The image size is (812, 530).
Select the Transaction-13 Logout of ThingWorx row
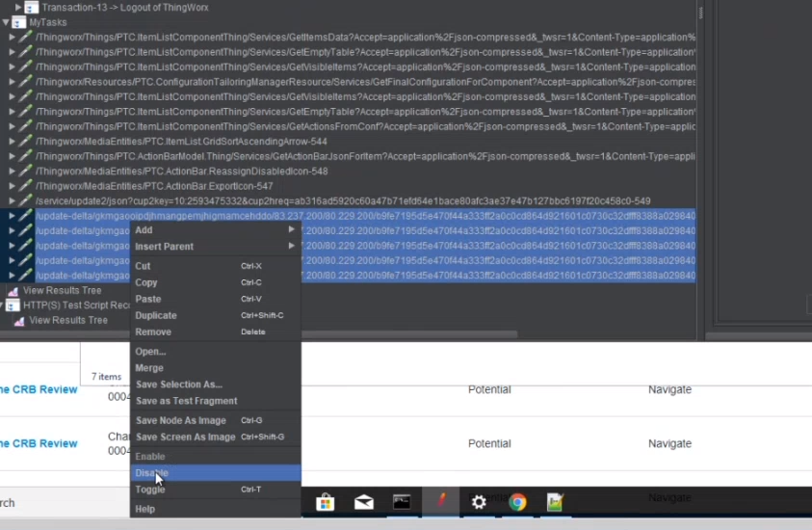coord(125,8)
